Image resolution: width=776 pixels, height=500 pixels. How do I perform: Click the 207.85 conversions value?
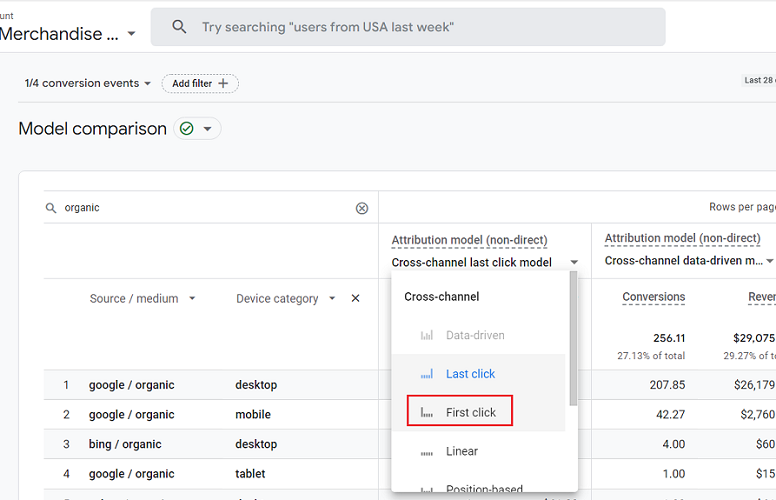click(667, 385)
